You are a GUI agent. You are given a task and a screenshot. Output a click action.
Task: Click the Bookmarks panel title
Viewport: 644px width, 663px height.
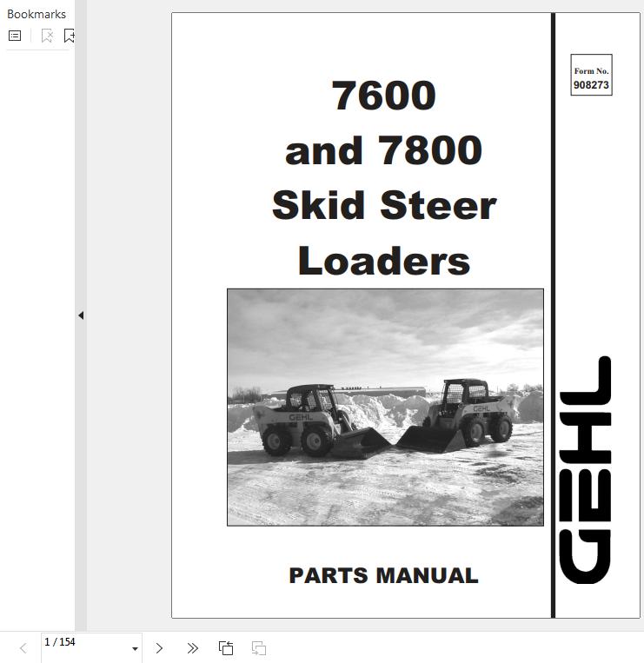[x=37, y=15]
